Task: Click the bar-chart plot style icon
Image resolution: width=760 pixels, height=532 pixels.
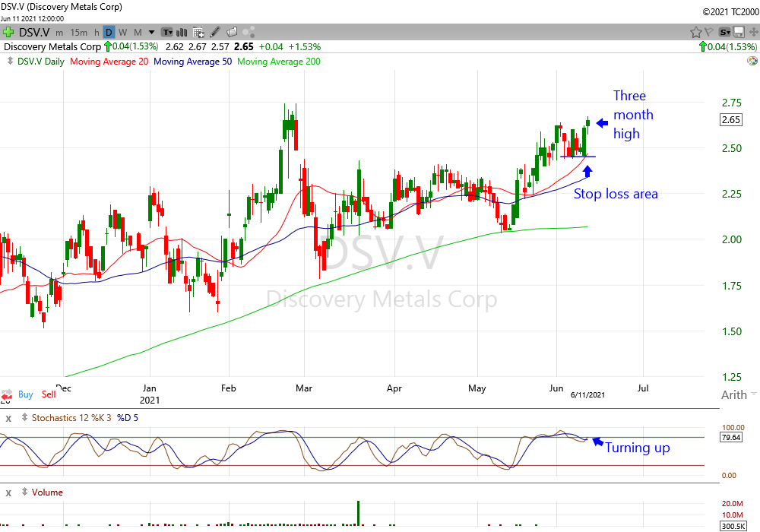Action: click(x=182, y=33)
